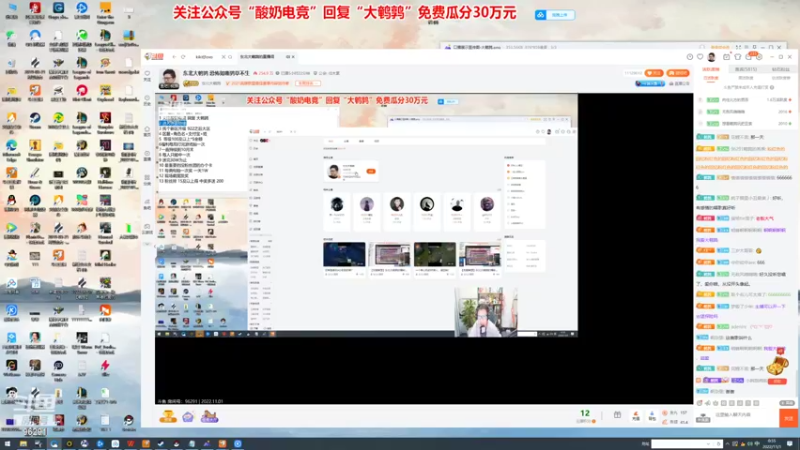Viewport: 800px width, 450px height.
Task: Open File Explorer from the taskbar
Action: coord(23,444)
